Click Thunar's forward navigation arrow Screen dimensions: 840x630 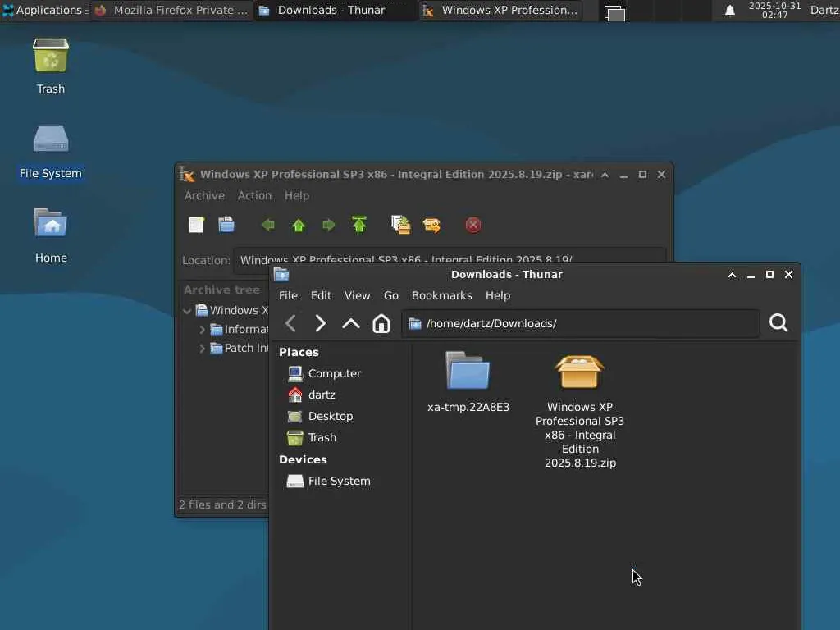click(321, 323)
